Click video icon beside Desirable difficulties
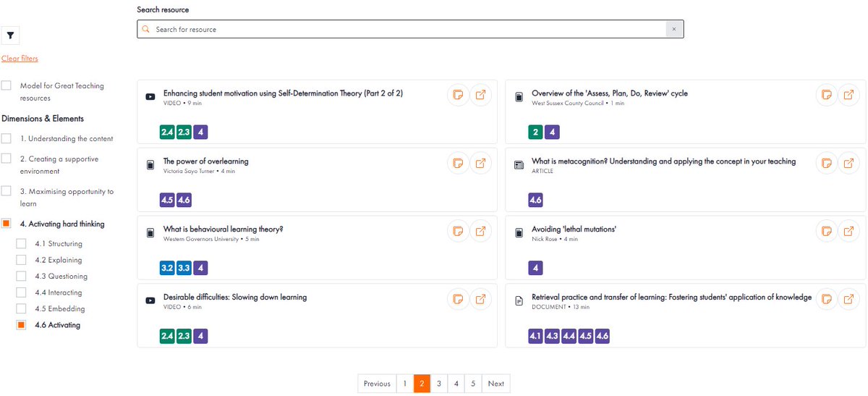 (x=150, y=300)
